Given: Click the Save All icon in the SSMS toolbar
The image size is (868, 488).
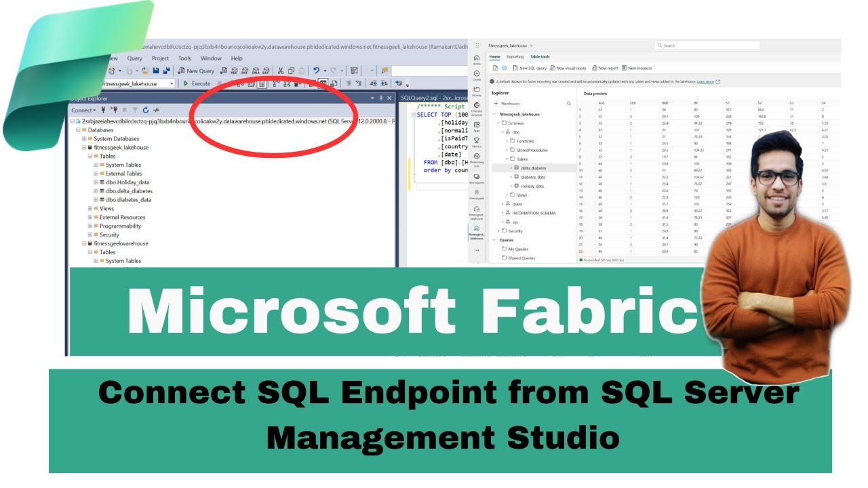Looking at the screenshot, I should click(x=165, y=70).
